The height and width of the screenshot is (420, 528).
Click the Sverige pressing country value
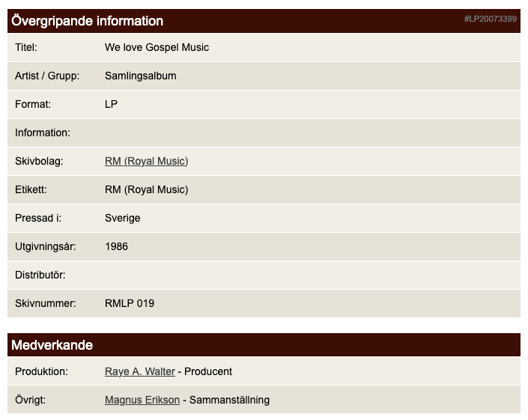pos(122,218)
